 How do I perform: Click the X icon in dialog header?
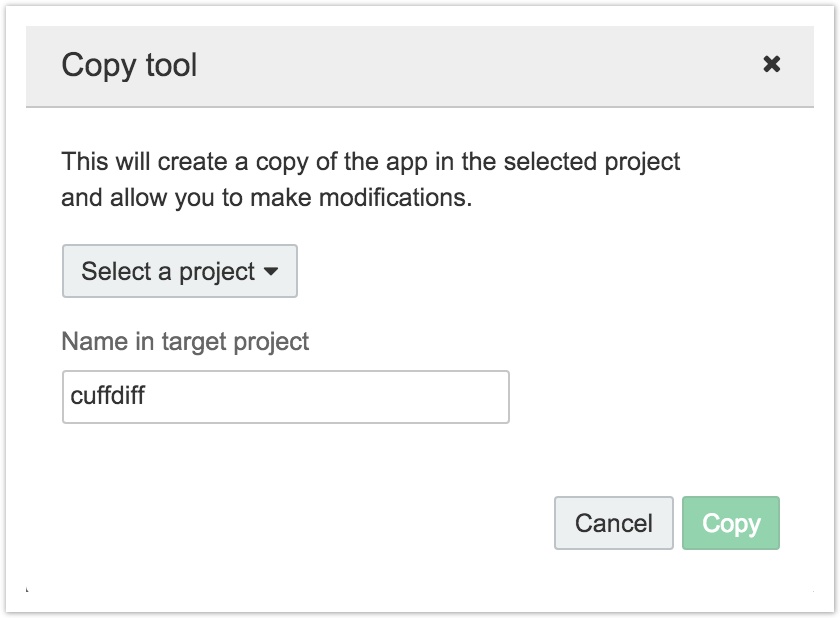click(771, 65)
